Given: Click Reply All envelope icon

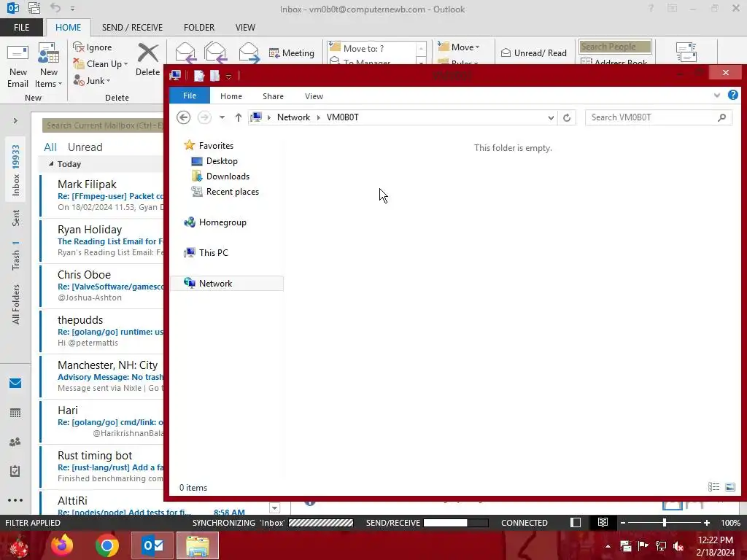Looking at the screenshot, I should (x=215, y=52).
